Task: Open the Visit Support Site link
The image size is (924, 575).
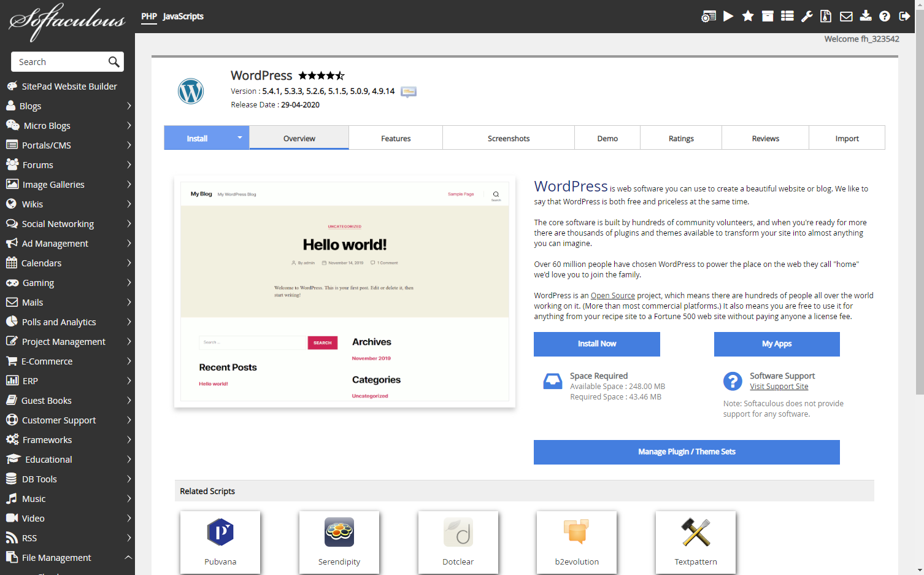Action: tap(779, 387)
